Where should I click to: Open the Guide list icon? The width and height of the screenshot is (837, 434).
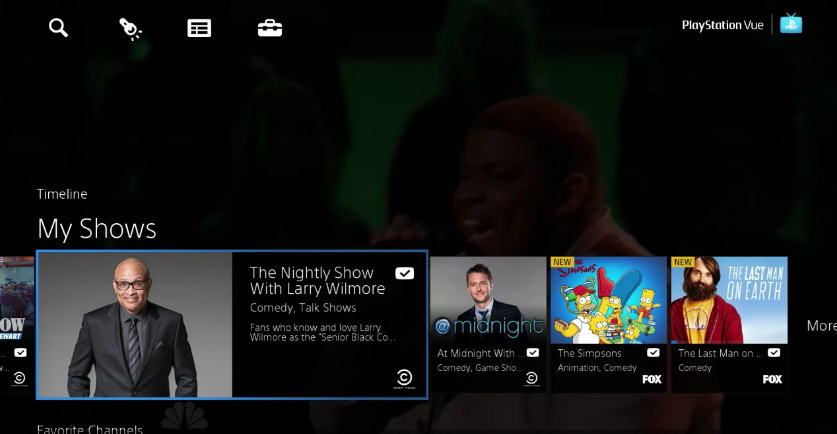tap(199, 28)
